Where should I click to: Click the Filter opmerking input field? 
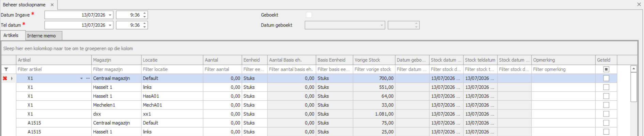tap(564, 69)
